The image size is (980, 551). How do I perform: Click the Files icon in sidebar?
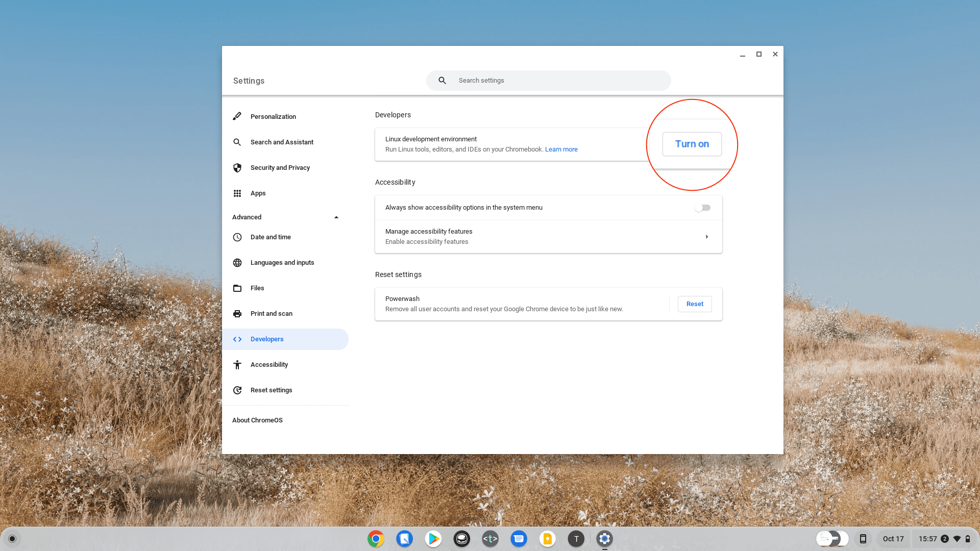pyautogui.click(x=237, y=287)
